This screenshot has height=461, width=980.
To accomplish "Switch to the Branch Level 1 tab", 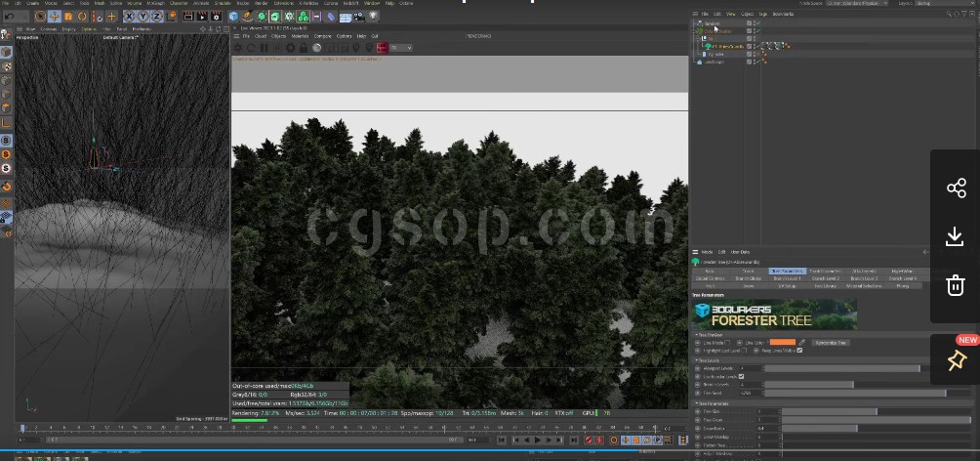I will (787, 278).
